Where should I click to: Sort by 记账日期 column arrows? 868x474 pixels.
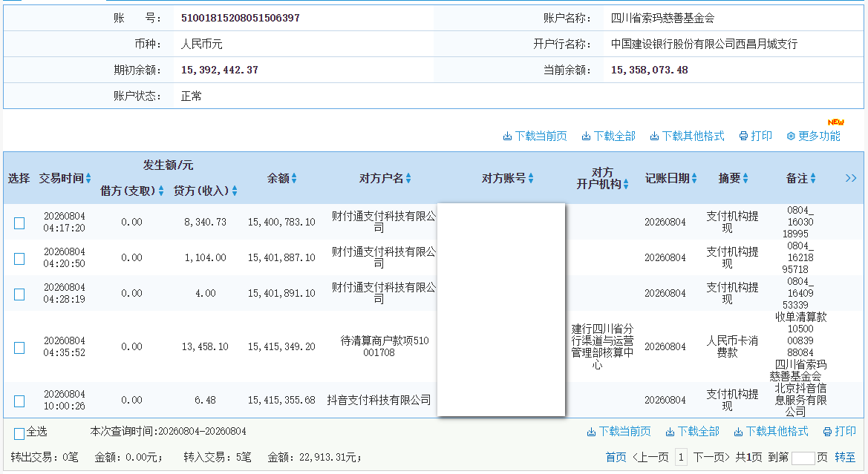(694, 178)
